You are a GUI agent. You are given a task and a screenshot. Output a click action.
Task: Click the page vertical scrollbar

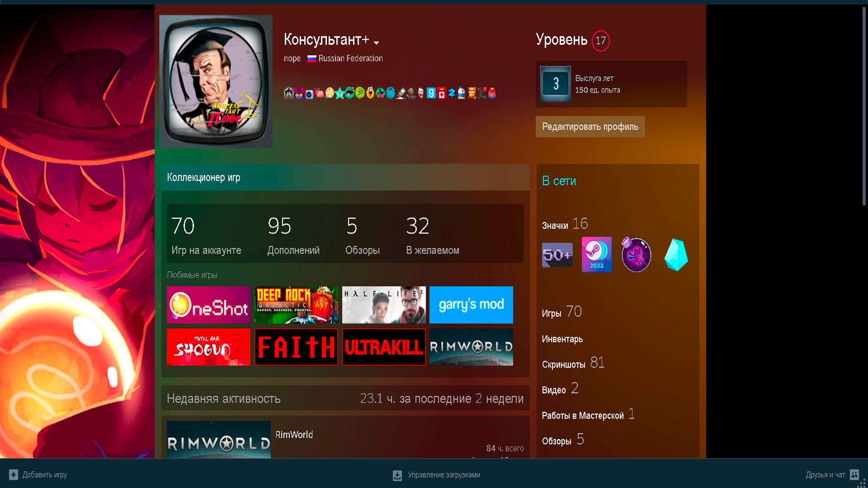pos(864,106)
